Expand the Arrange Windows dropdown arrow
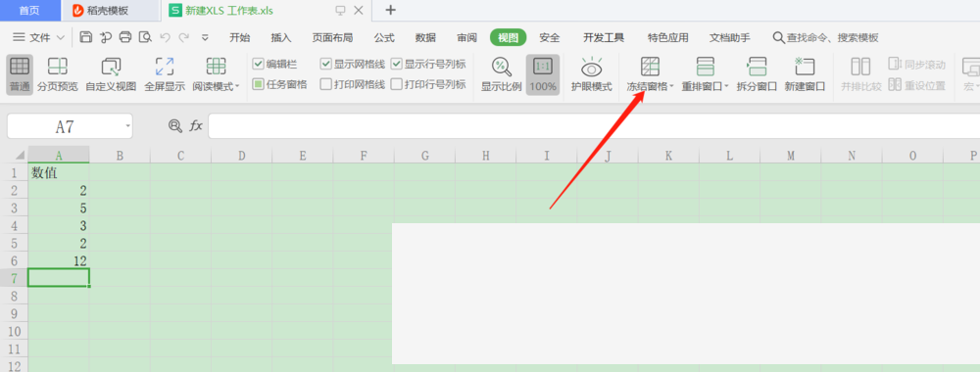 pyautogui.click(x=727, y=87)
